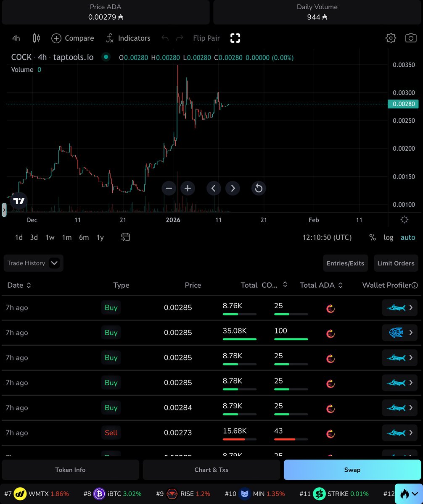Enter fullscreen chart mode
Viewport: 423px width, 504px height.
[x=235, y=38]
